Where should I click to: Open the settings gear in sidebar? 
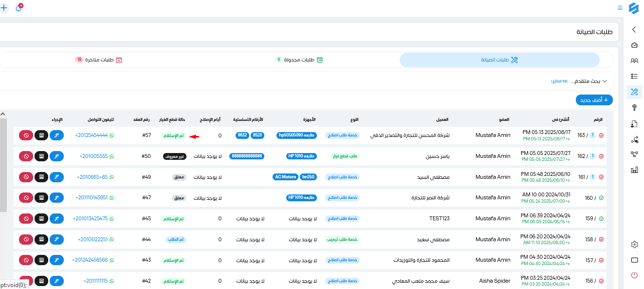click(x=634, y=244)
